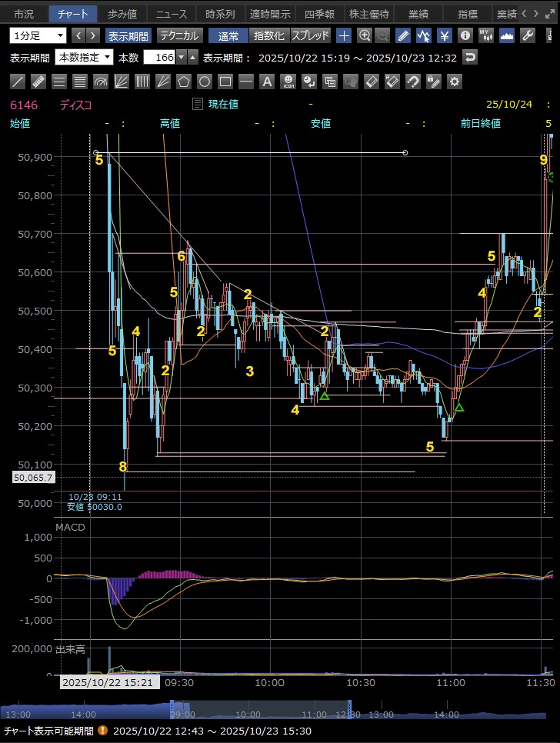
Task: Zoom in with the magnifier plus icon
Action: pos(364,35)
